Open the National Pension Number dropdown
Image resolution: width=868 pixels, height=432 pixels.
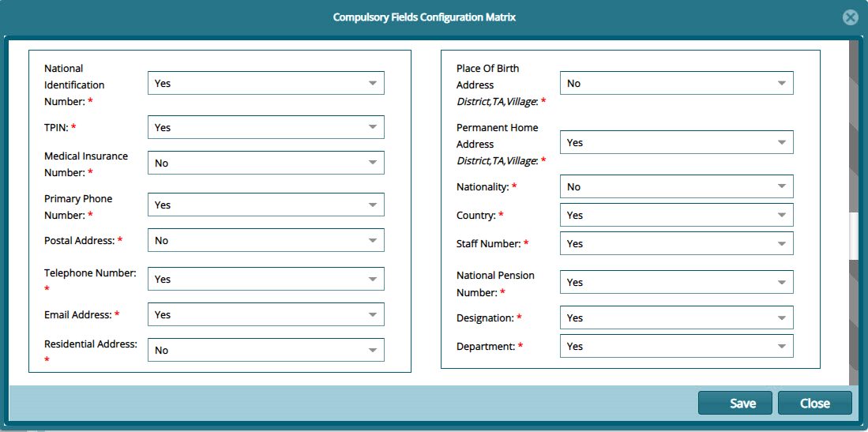(x=676, y=282)
